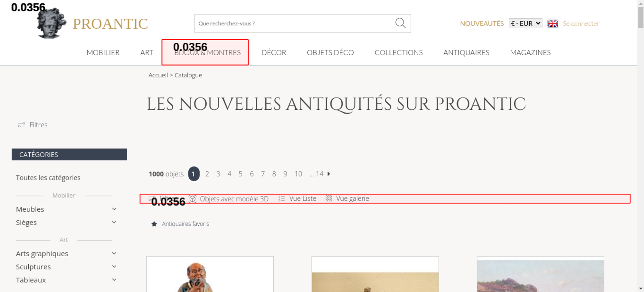Open the middle beige product thumbnail
Image resolution: width=644 pixels, height=292 pixels.
[x=375, y=274]
